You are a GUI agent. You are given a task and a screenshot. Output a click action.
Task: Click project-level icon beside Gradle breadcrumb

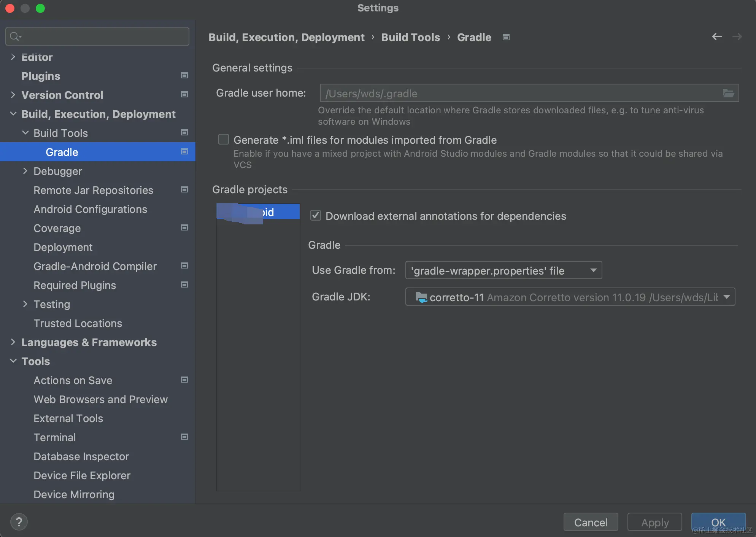pos(506,37)
